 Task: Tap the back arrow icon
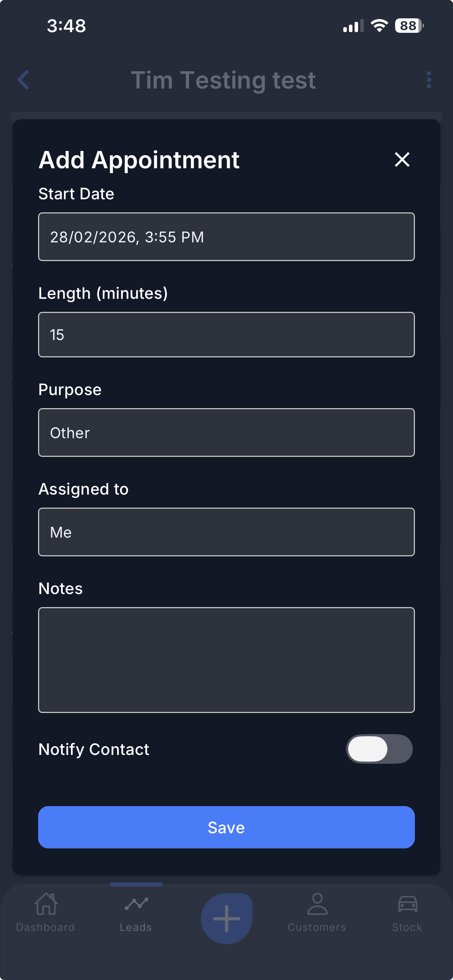click(24, 80)
